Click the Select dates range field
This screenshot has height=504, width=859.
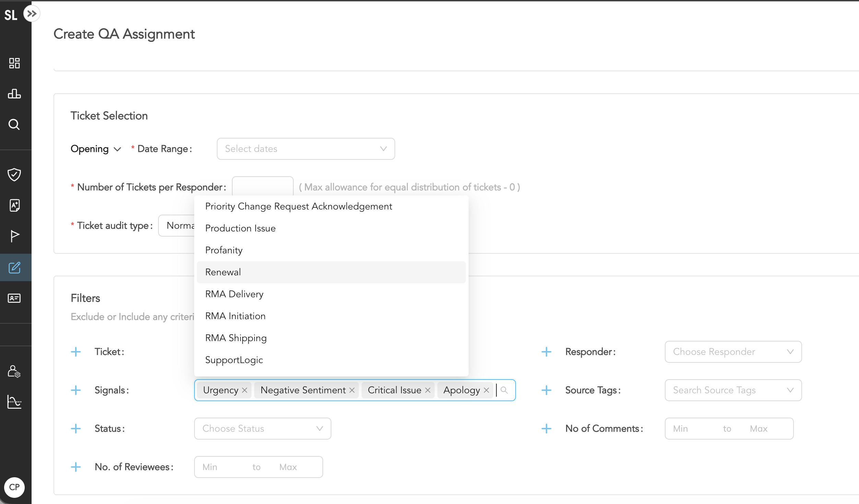point(305,149)
